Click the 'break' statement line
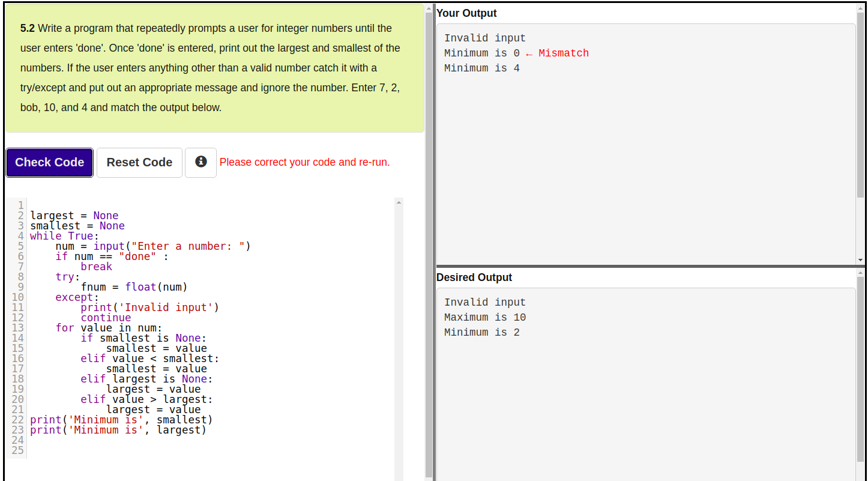Image resolution: width=868 pixels, height=481 pixels. [97, 267]
